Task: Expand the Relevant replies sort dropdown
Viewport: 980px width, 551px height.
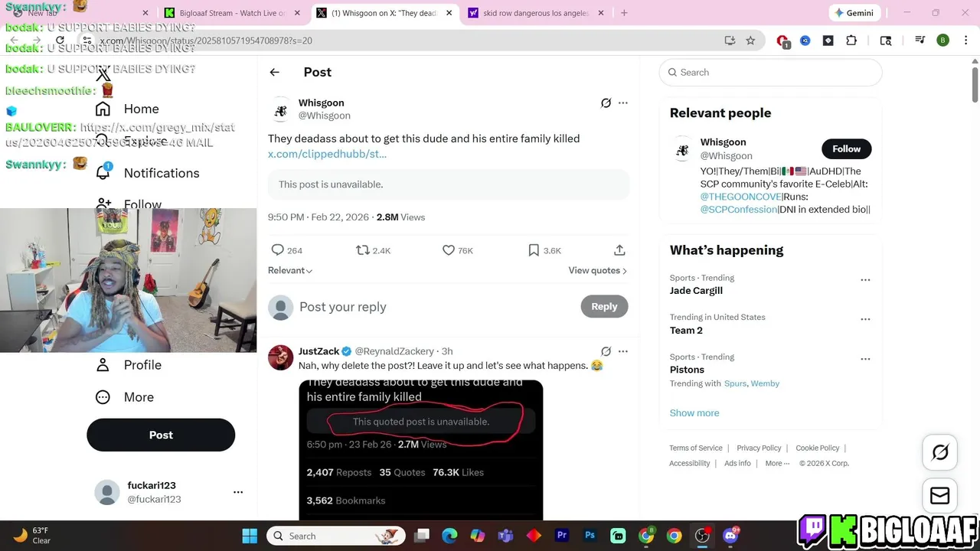Action: click(290, 270)
